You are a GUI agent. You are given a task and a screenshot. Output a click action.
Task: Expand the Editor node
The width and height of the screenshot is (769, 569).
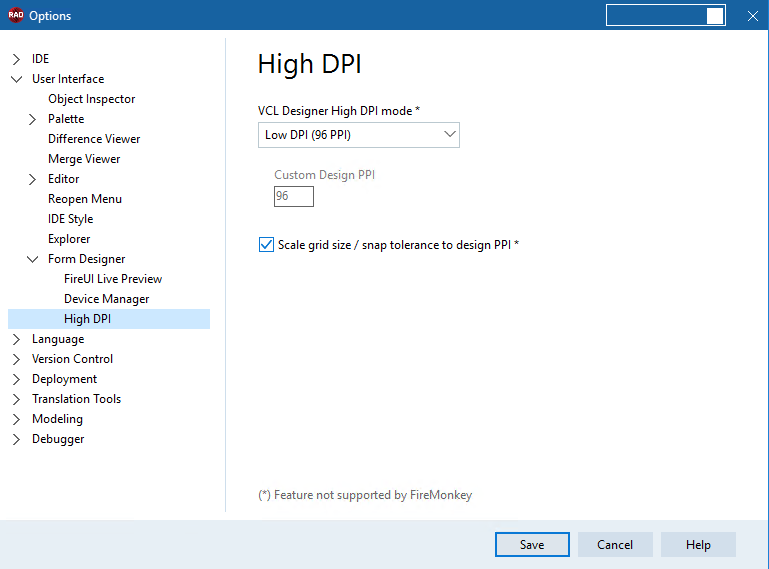[x=32, y=180]
